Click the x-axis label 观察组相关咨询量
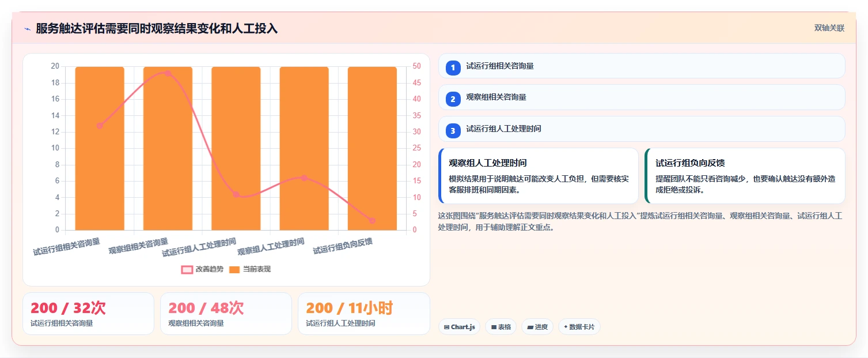868x358 pixels. coord(138,246)
